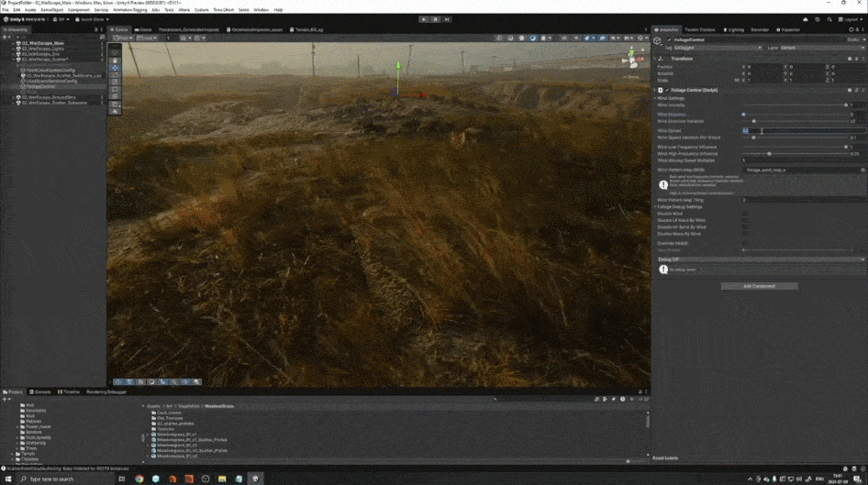Click the Chrome icon in the taskbar
This screenshot has height=485, width=868.
139,479
